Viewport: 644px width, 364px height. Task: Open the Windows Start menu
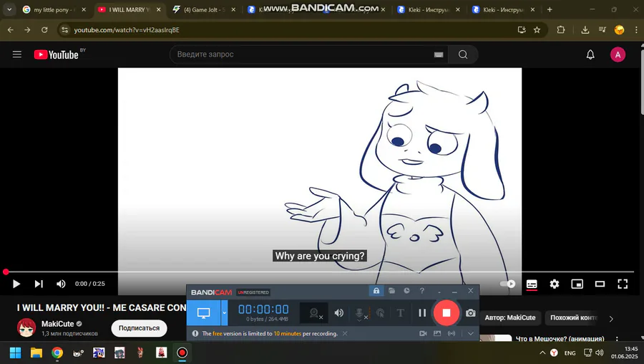[15, 353]
